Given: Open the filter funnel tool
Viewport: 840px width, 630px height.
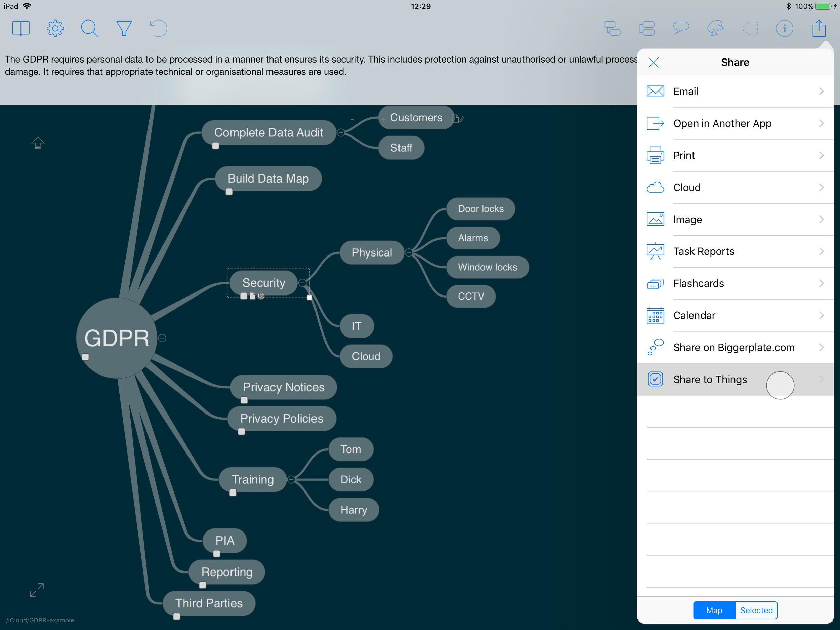Looking at the screenshot, I should click(124, 28).
